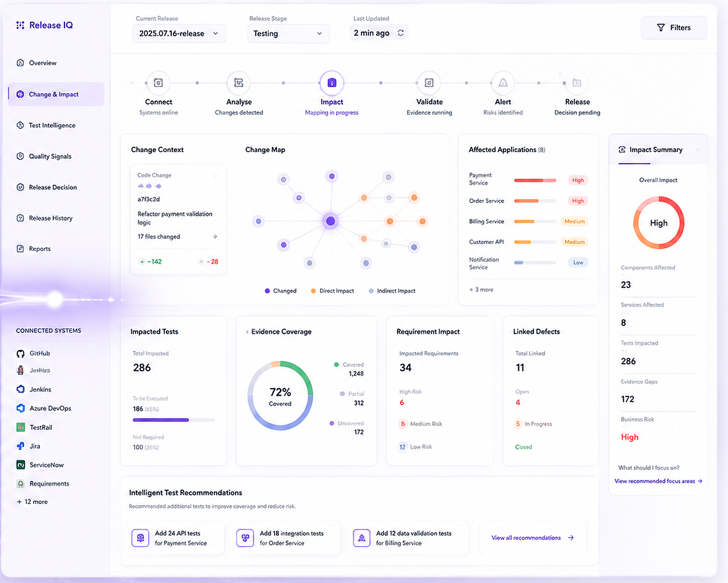Expand + 12 more connected systems

click(32, 502)
